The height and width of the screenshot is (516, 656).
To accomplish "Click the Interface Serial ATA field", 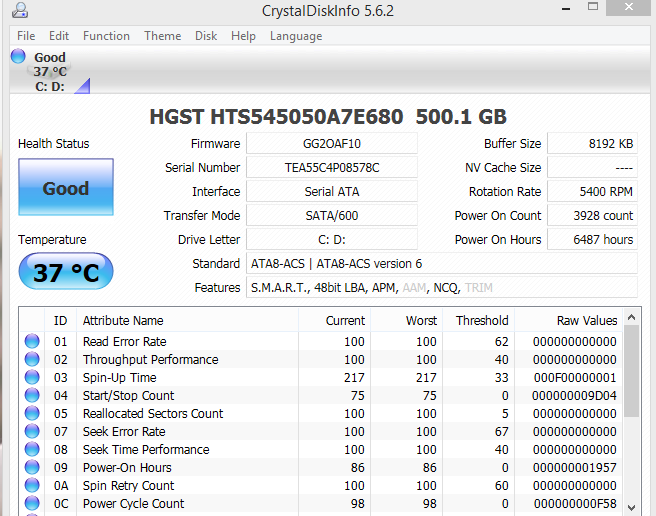I will (x=332, y=192).
